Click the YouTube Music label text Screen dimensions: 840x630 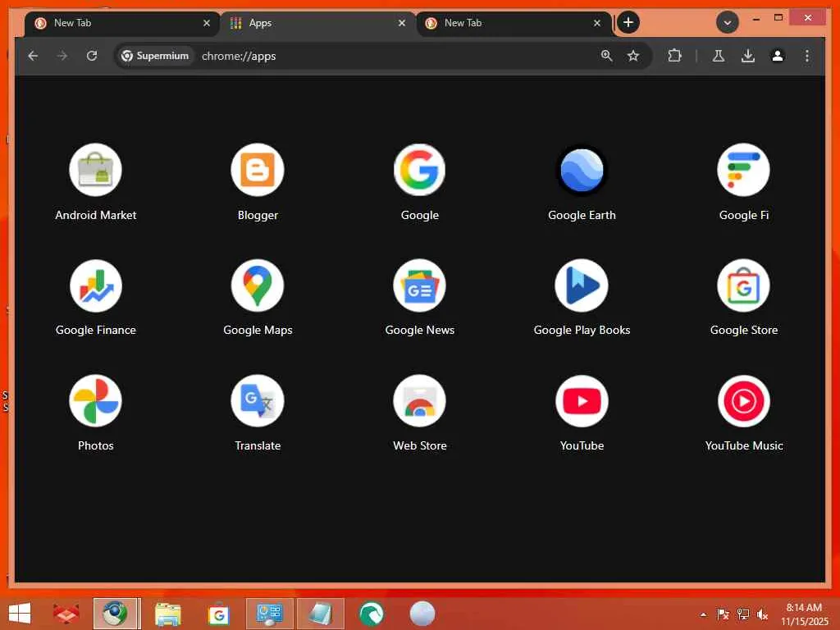click(x=743, y=445)
